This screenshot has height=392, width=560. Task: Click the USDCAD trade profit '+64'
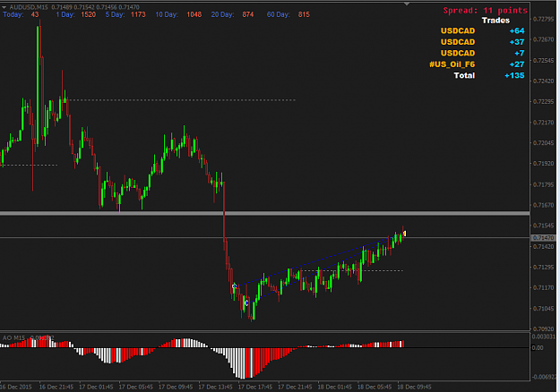(x=517, y=31)
